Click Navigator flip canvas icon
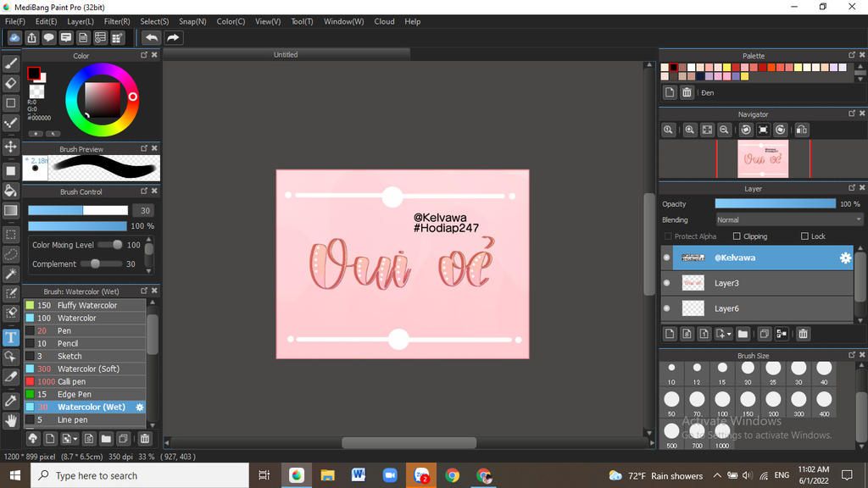868x488 pixels. (x=802, y=130)
